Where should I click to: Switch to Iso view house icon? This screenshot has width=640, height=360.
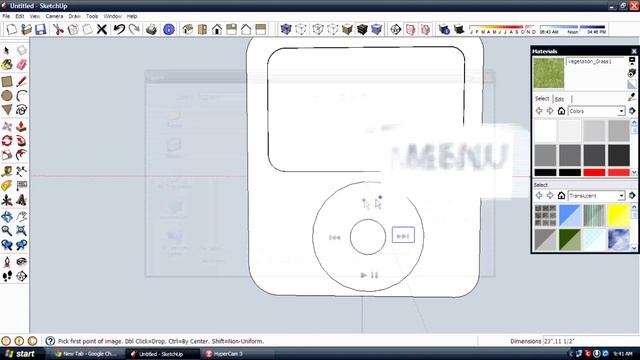click(187, 29)
